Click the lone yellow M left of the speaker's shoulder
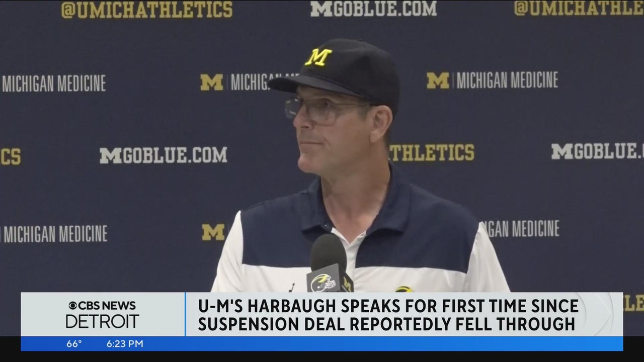This screenshot has width=644, height=362. pyautogui.click(x=213, y=232)
